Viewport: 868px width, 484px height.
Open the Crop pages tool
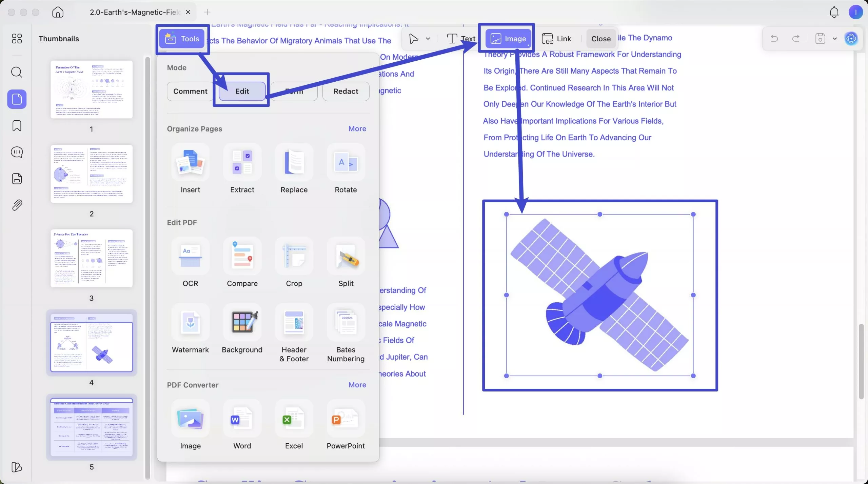(x=294, y=256)
